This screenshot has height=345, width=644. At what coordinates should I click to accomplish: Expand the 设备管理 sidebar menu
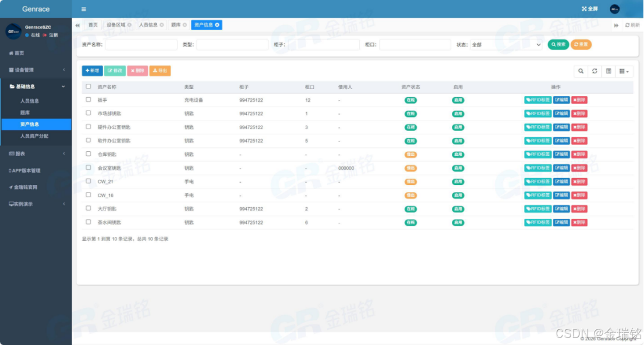point(36,70)
